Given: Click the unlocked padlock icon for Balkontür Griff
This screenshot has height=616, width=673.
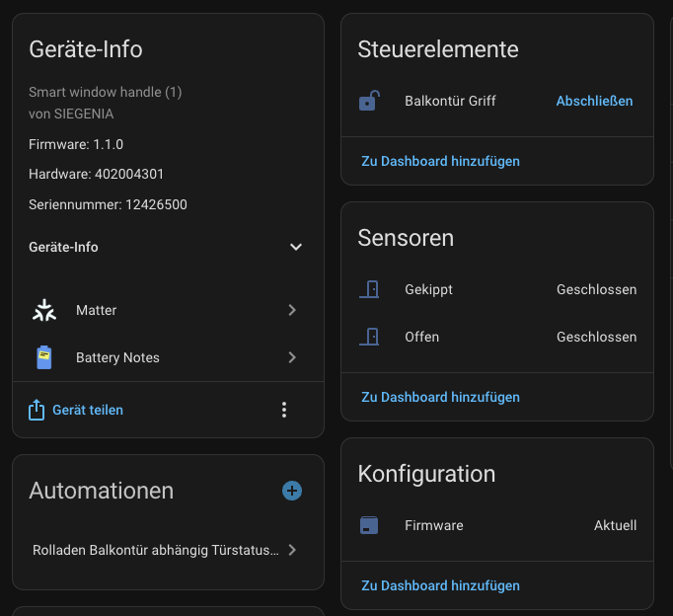Looking at the screenshot, I should point(369,101).
